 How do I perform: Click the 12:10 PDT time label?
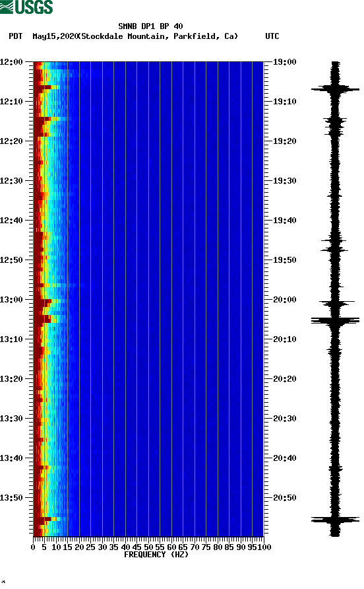[x=12, y=102]
